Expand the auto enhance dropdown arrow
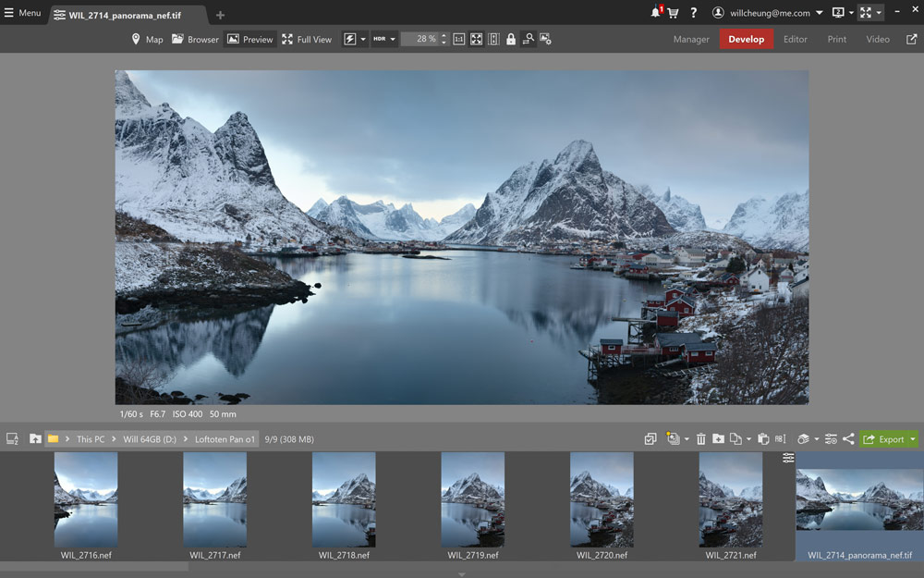This screenshot has width=924, height=578. click(363, 39)
